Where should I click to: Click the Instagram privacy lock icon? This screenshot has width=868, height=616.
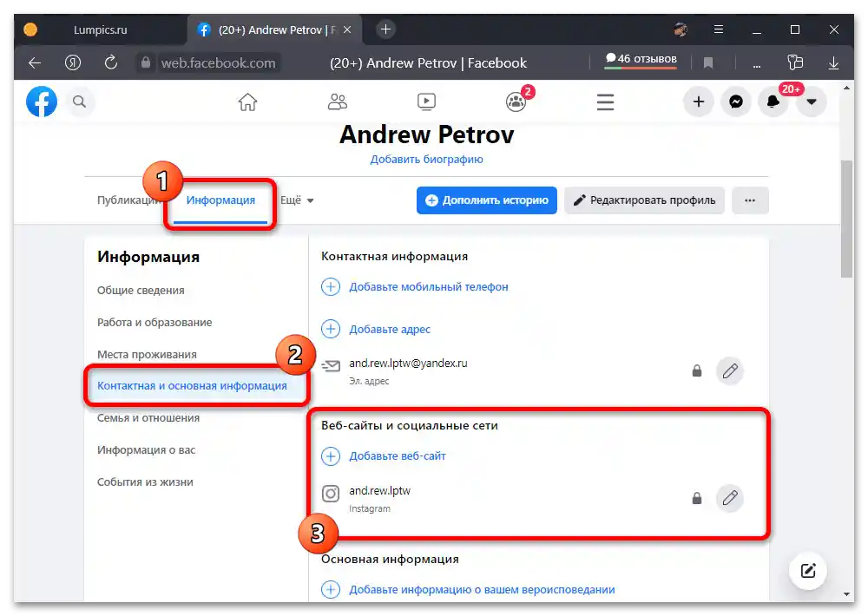[697, 499]
